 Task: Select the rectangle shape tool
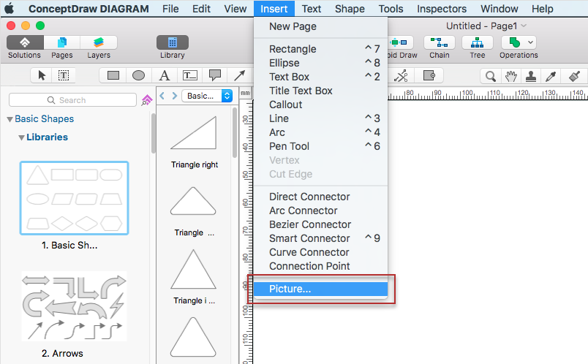tap(113, 75)
